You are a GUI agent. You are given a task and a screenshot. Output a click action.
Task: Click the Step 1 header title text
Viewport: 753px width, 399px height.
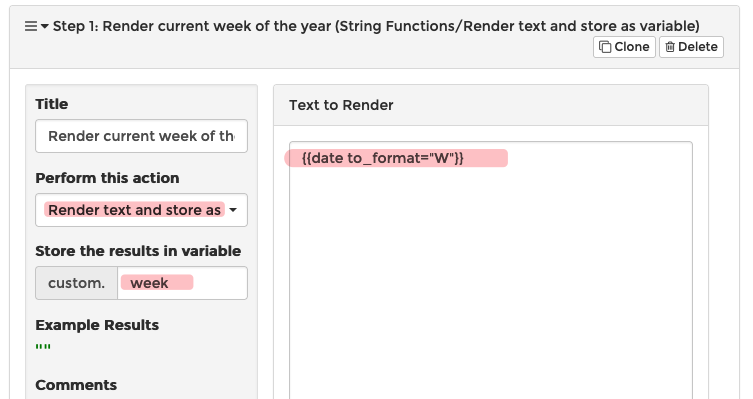(x=376, y=26)
